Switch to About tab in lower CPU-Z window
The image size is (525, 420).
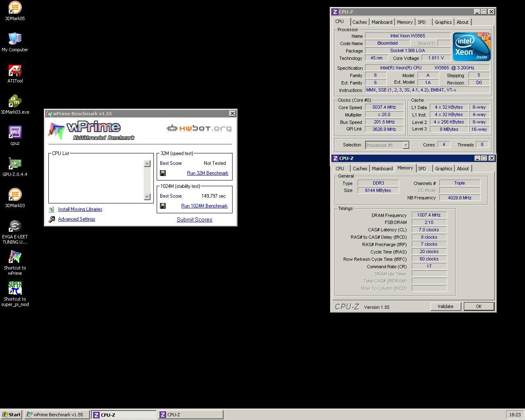pos(463,169)
